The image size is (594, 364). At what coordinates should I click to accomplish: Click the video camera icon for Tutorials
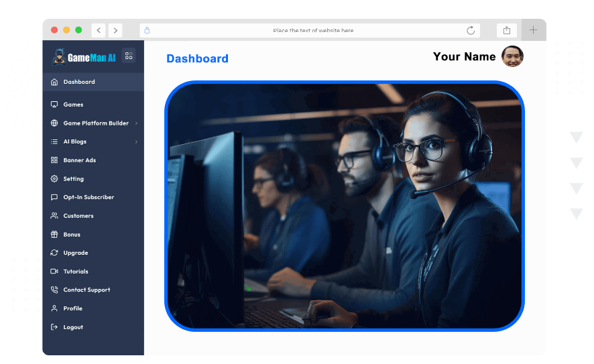54,271
